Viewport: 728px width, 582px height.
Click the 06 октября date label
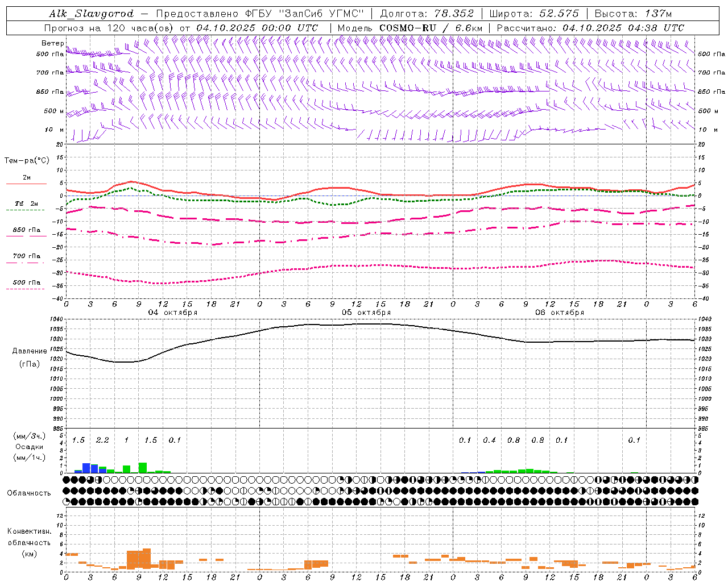(x=560, y=312)
